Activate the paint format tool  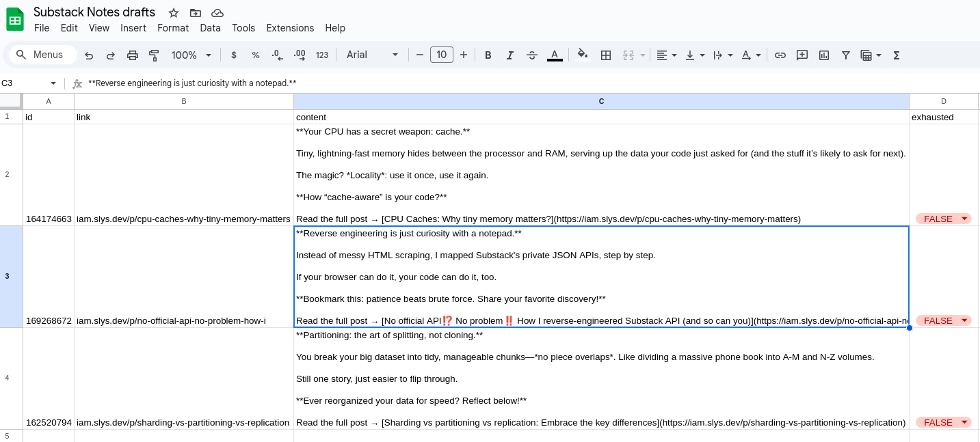pos(154,55)
